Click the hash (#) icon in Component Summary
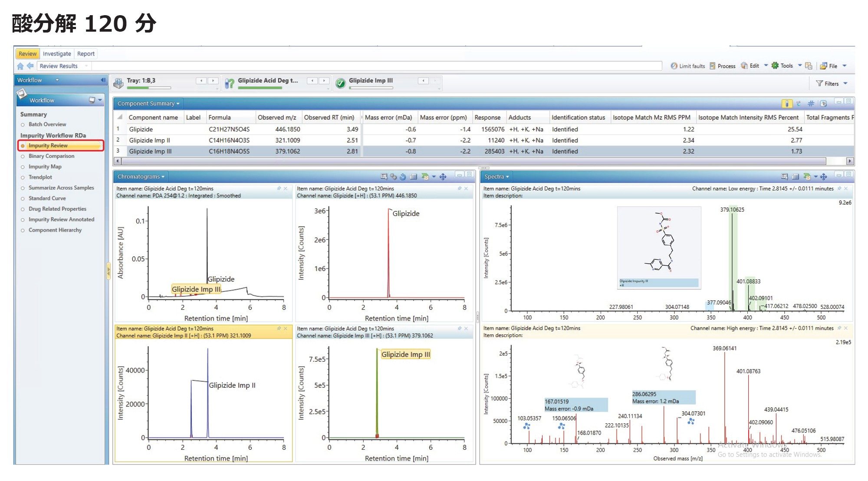 coord(811,103)
